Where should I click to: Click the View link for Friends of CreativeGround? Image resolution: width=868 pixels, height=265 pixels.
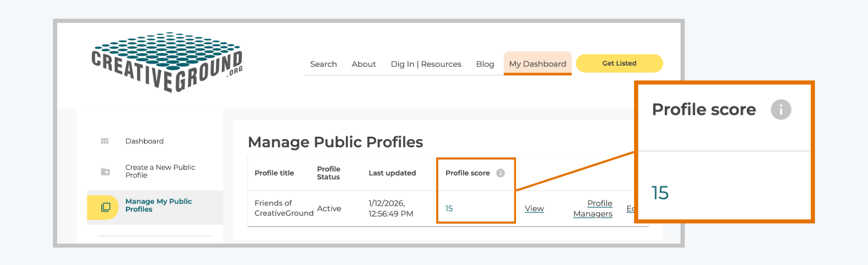535,209
